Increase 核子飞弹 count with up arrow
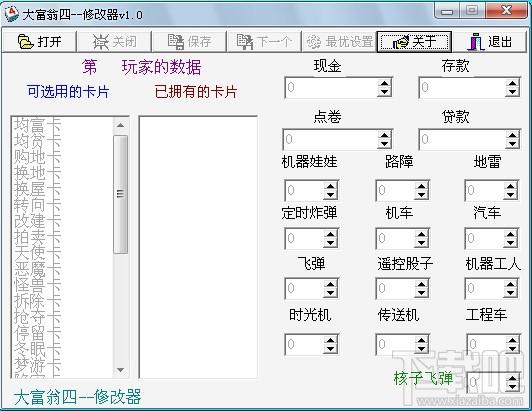Screen dimensions: 532x411 click(512, 378)
